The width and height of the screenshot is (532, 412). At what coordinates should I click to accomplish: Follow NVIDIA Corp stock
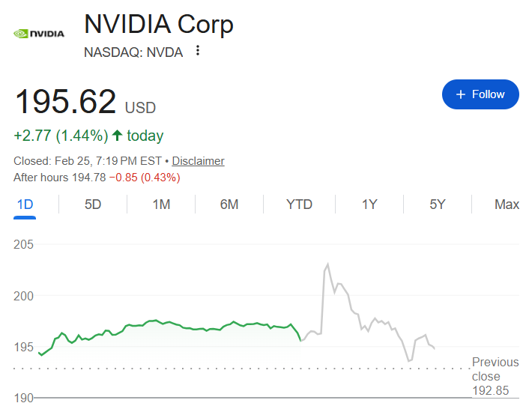(x=480, y=94)
